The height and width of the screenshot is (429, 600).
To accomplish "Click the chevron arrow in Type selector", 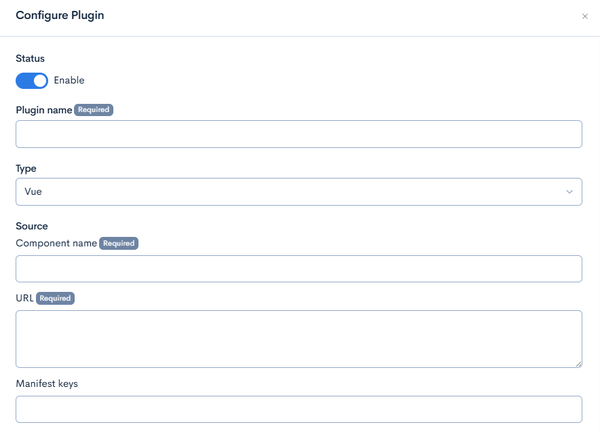I will 569,192.
